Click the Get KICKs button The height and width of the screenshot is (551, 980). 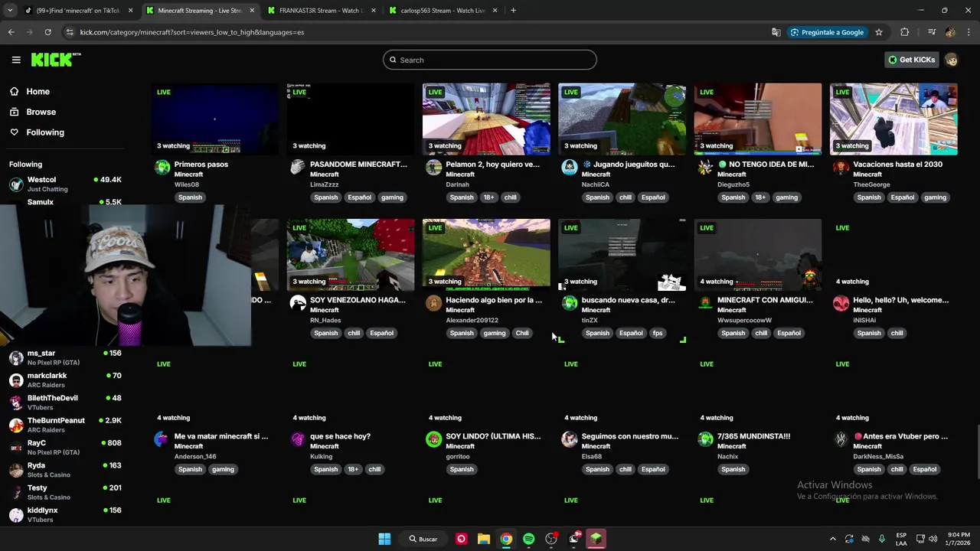point(911,60)
